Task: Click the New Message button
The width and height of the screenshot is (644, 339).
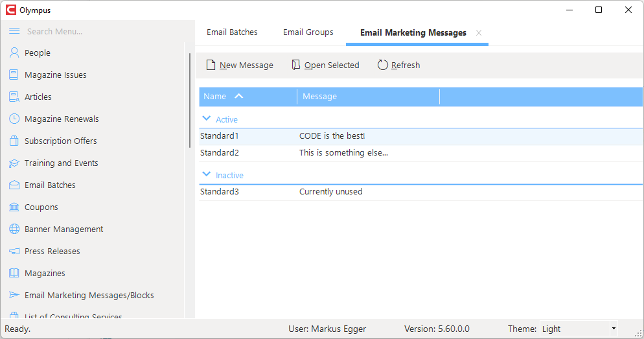Action: (x=240, y=65)
